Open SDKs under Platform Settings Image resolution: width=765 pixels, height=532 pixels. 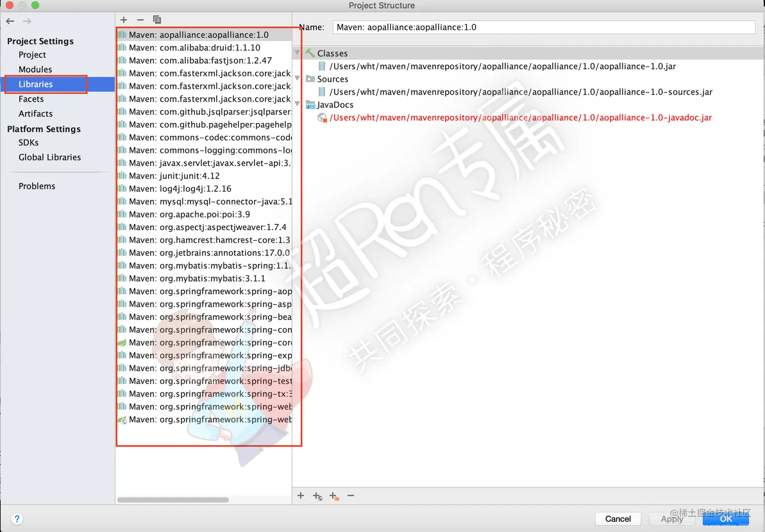[x=29, y=143]
